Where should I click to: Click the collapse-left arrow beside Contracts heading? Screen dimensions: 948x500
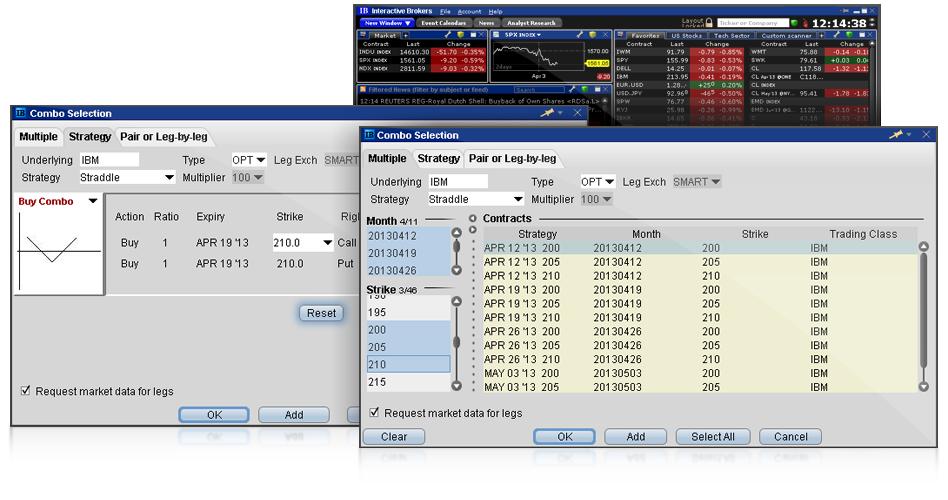[x=472, y=218]
